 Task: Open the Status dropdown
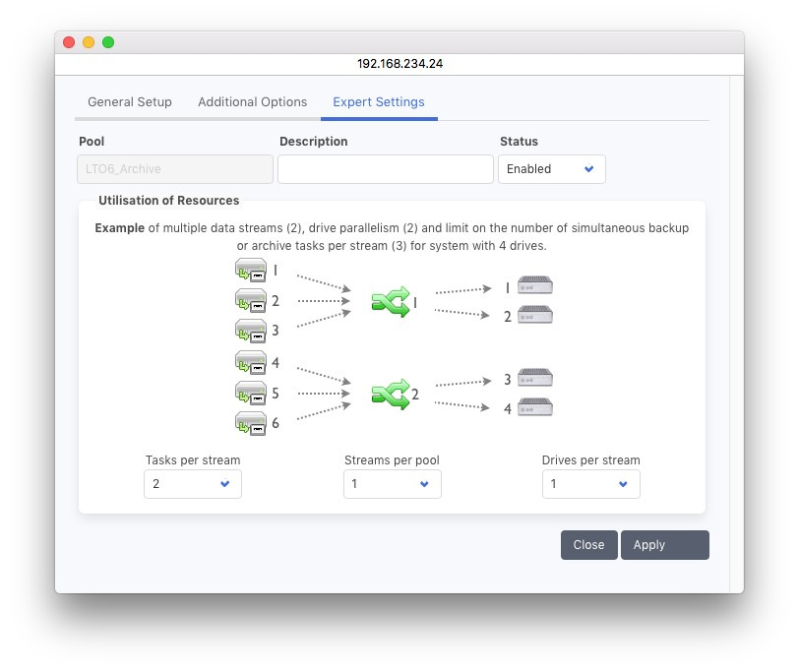pos(551,169)
